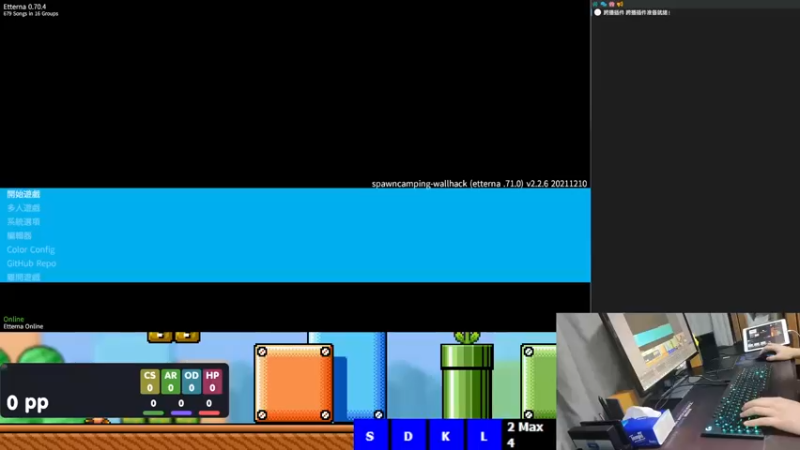Click the K key overlay tile
This screenshot has height=450, width=800.
tap(446, 435)
